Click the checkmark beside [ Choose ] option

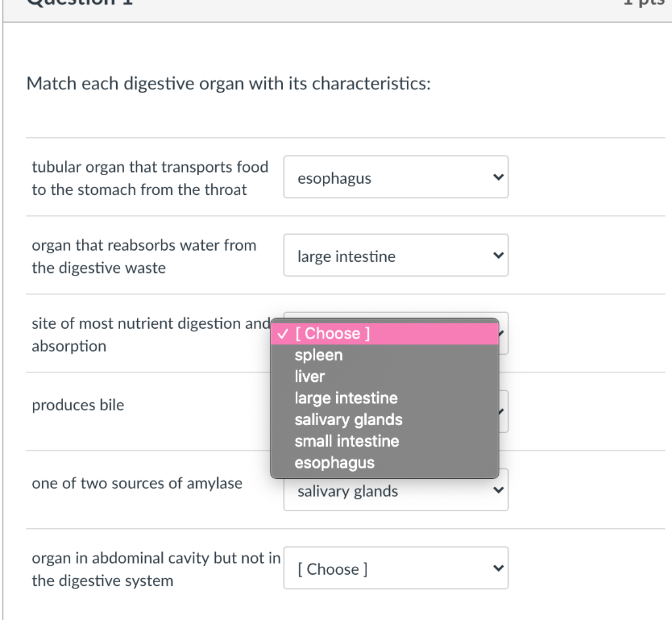pyautogui.click(x=282, y=333)
